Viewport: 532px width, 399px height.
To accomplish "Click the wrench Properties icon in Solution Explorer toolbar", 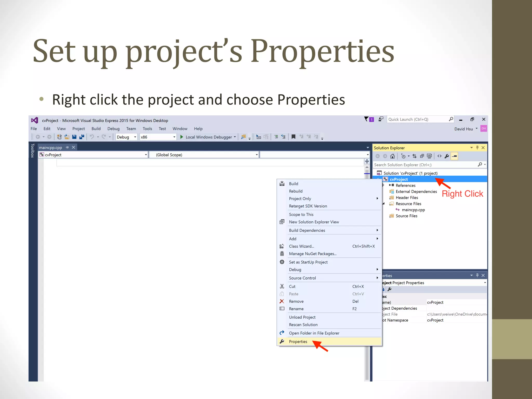I will [447, 156].
